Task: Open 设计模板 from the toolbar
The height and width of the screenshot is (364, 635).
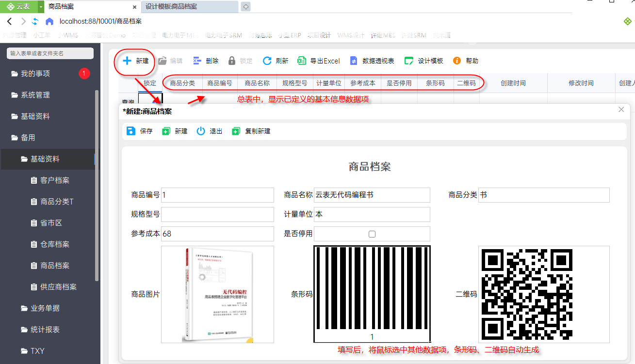Action: pos(424,61)
